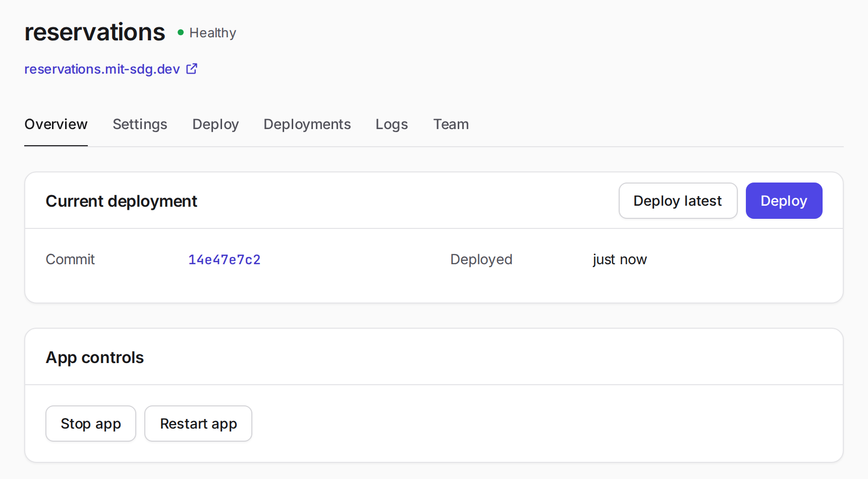Click the Restart app button
The image size is (868, 479).
pos(198,424)
